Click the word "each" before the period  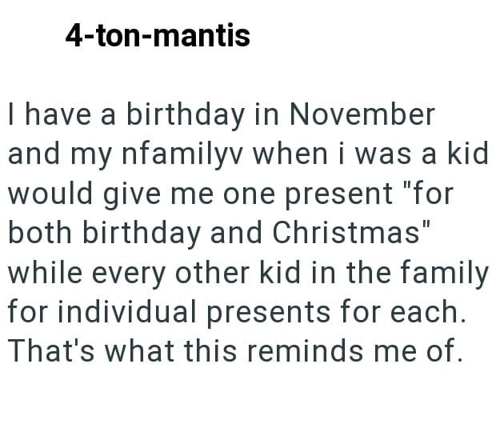tap(434, 311)
